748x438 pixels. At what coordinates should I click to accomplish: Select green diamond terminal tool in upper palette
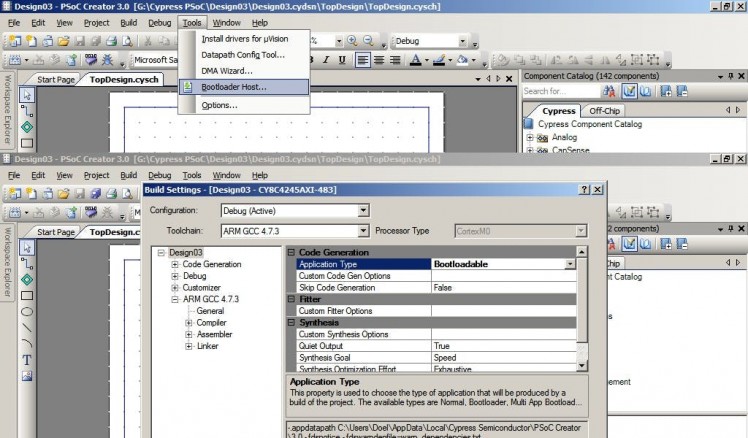27,127
